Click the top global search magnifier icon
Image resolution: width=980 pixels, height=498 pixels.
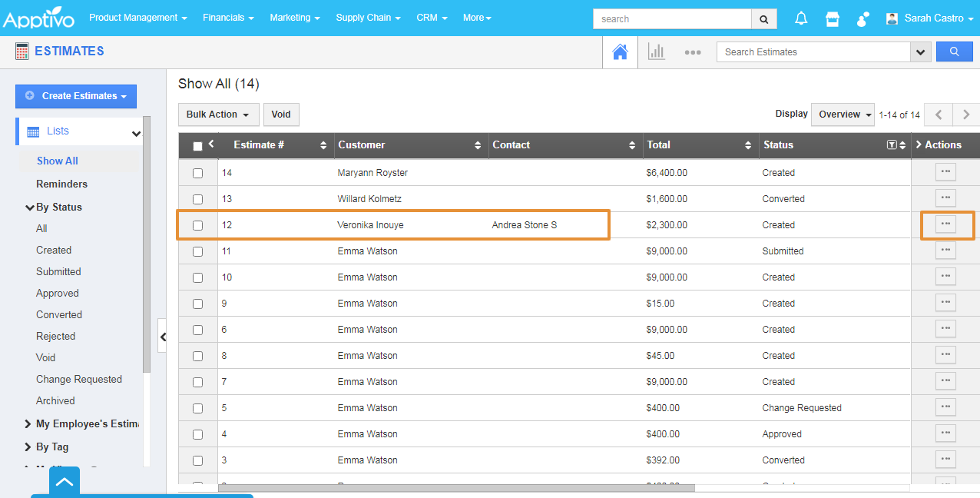763,18
